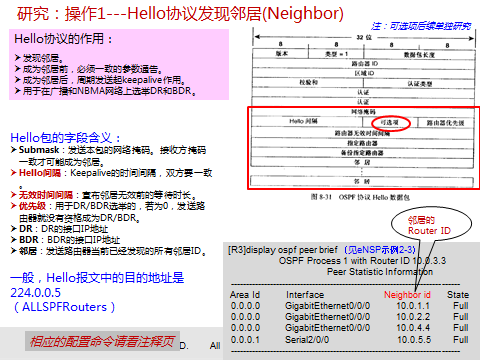Click the 网络掩码 row in packet diagram

point(363,112)
